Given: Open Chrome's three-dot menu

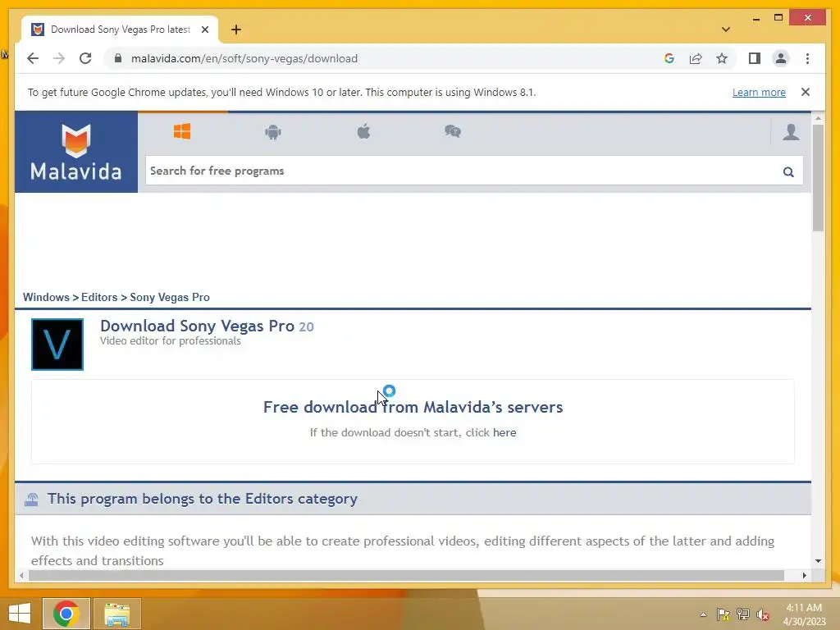Looking at the screenshot, I should click(x=807, y=58).
